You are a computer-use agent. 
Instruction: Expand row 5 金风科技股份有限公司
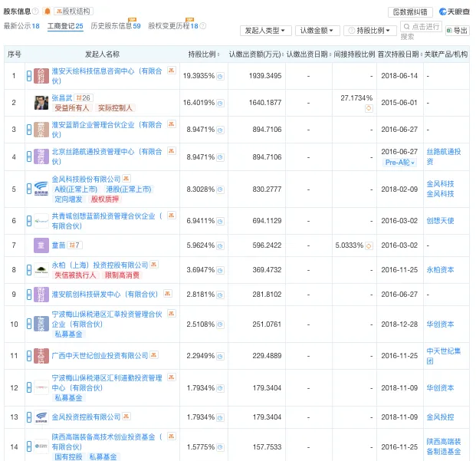tap(29, 189)
